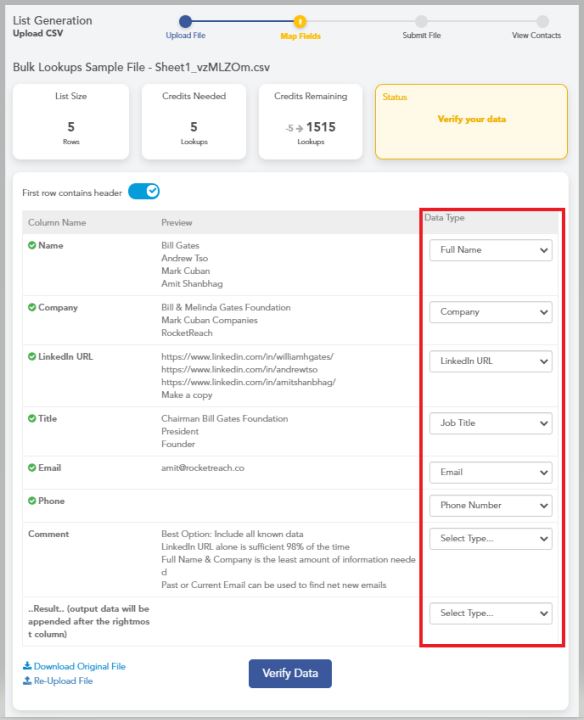Click the green checkmark icon beside Company

pos(32,307)
